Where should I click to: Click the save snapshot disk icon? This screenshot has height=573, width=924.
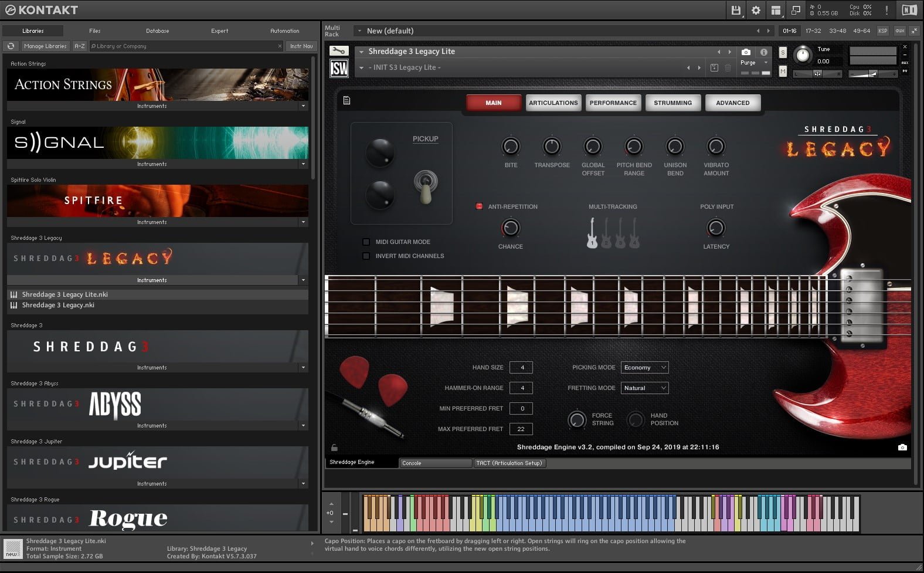pyautogui.click(x=714, y=67)
